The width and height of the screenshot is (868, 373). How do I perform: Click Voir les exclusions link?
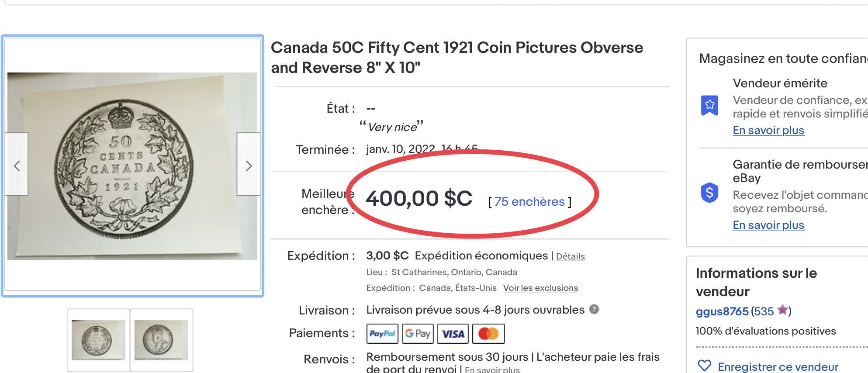(x=540, y=288)
